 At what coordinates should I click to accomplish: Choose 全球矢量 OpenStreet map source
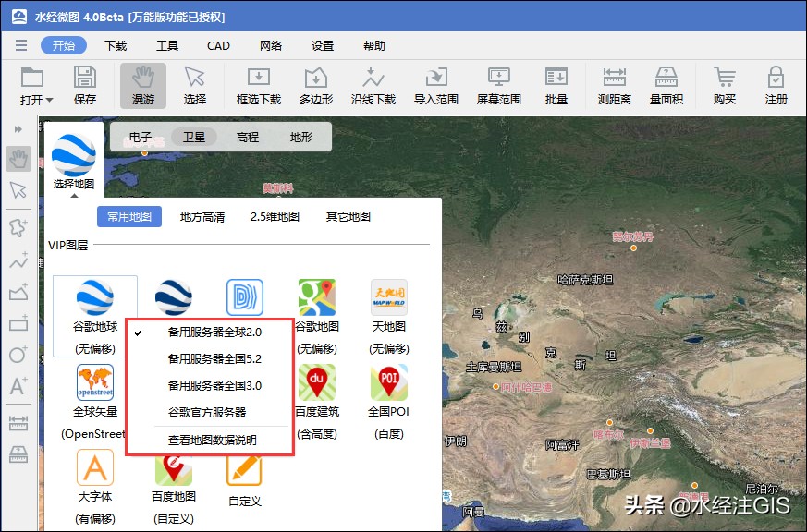[x=94, y=402]
